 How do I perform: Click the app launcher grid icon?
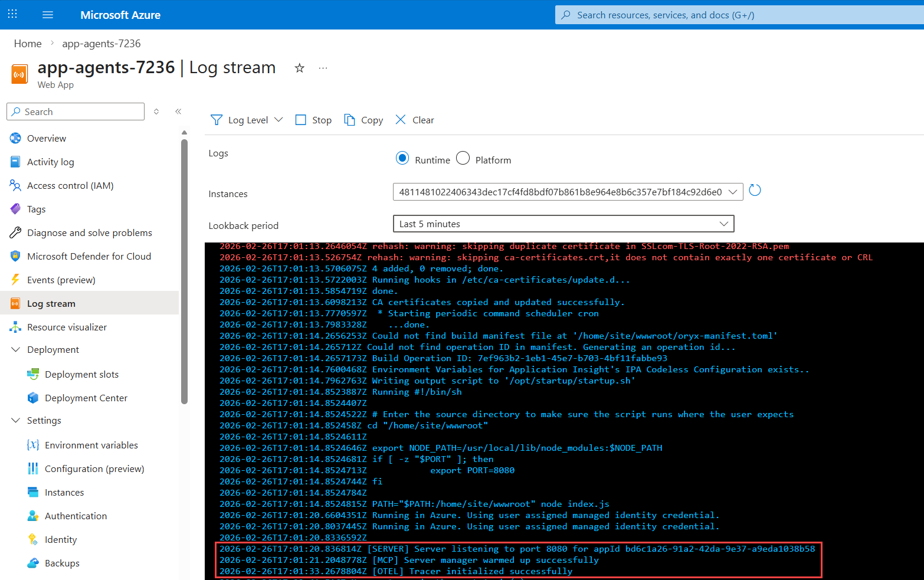click(x=12, y=15)
